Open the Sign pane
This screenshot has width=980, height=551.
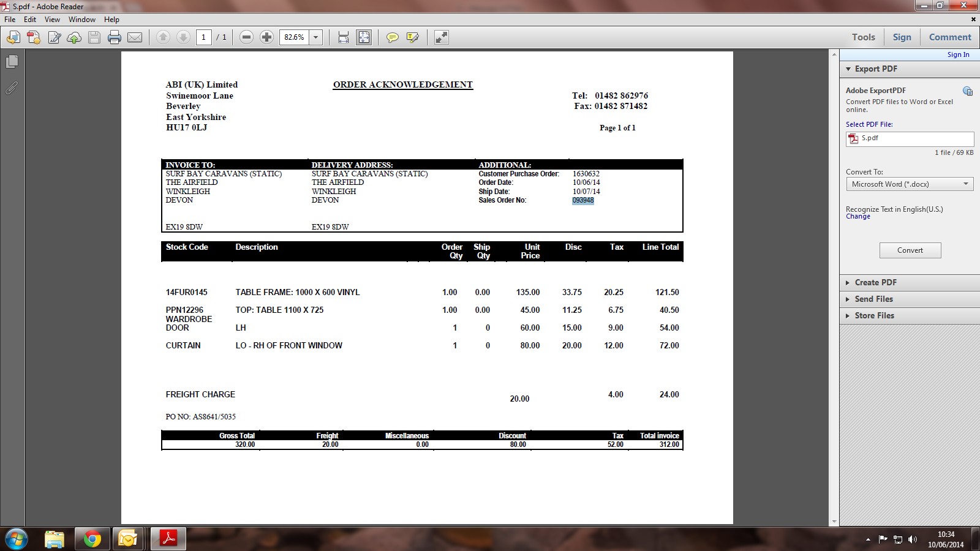point(902,37)
